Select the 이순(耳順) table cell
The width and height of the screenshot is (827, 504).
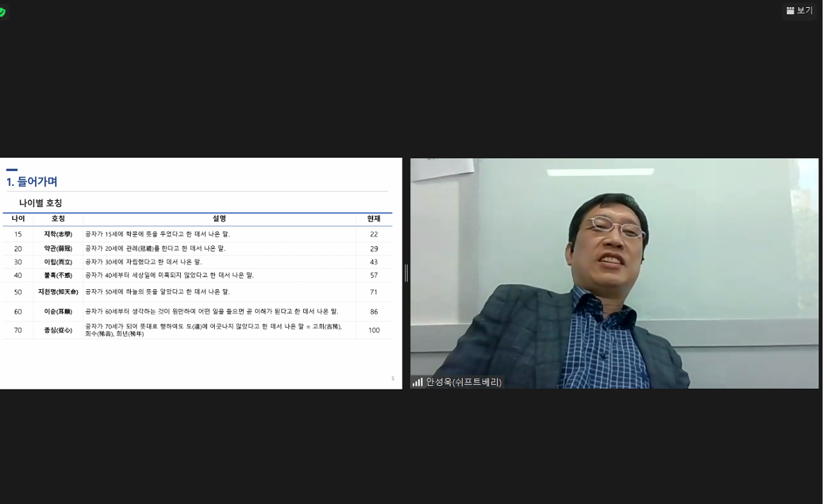coord(58,311)
